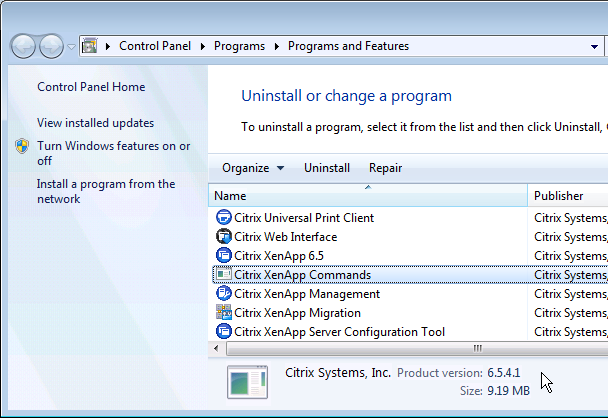
Task: Open Install a program from the network
Action: 106,191
